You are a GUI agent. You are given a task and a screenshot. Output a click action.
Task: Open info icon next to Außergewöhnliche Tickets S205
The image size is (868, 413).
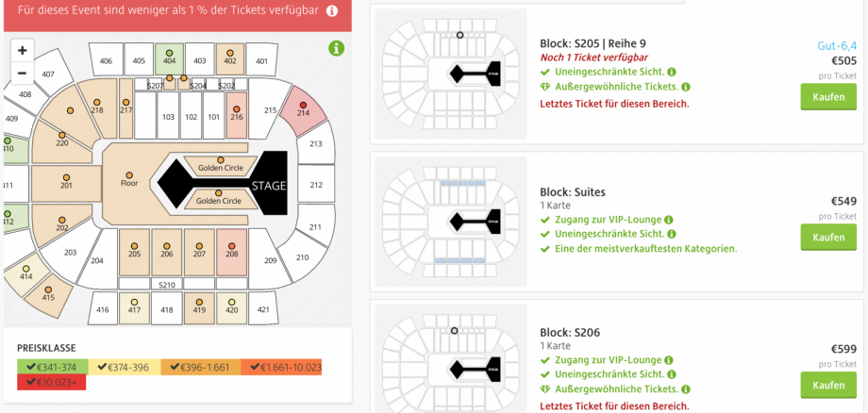[x=685, y=87]
